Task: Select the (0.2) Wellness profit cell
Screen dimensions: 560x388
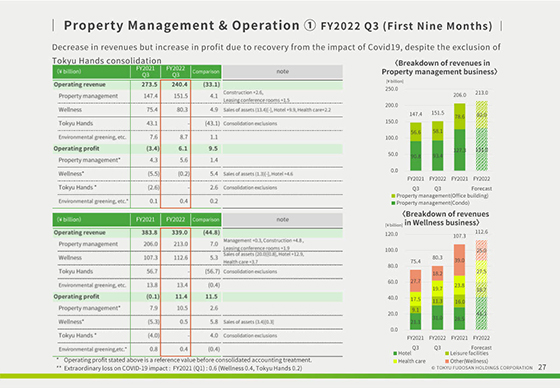Action: 184,174
